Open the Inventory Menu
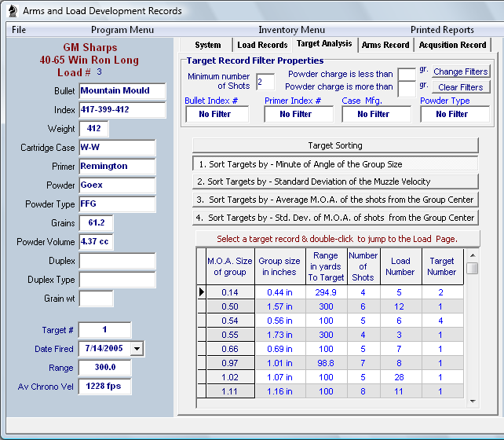 [291, 30]
